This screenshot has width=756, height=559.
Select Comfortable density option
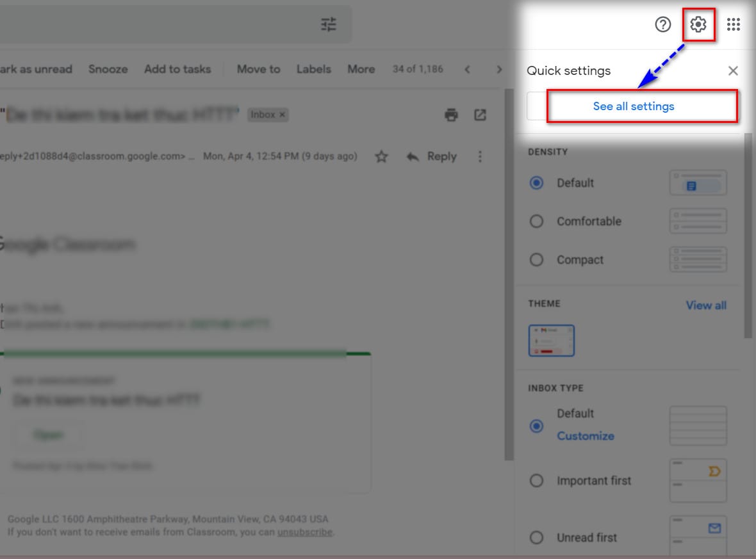536,221
